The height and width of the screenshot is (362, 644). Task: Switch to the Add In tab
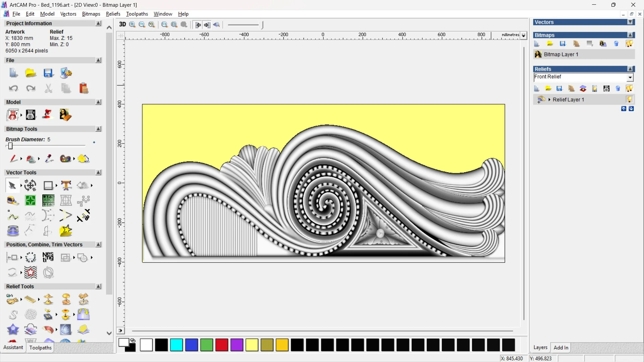(561, 348)
